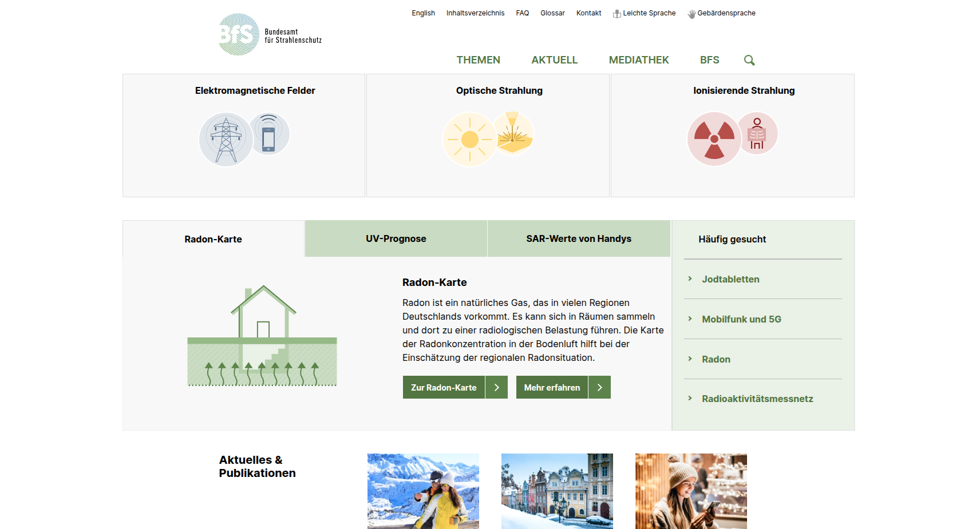Open the Inhaltsverzeichnis link
The height and width of the screenshot is (529, 980).
coord(476,13)
